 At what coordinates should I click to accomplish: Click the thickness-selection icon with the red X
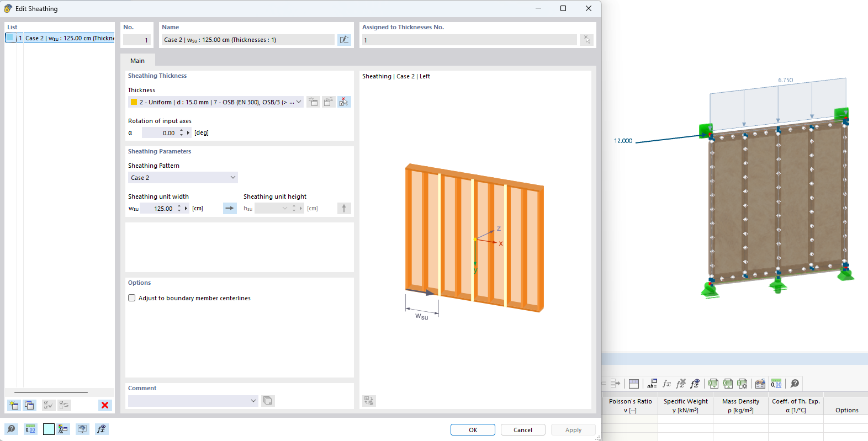coord(344,102)
